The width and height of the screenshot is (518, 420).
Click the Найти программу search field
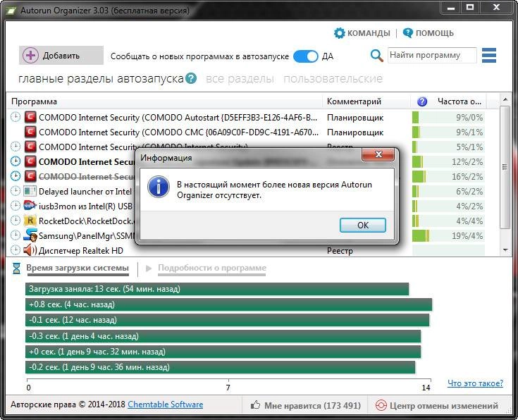pyautogui.click(x=432, y=55)
